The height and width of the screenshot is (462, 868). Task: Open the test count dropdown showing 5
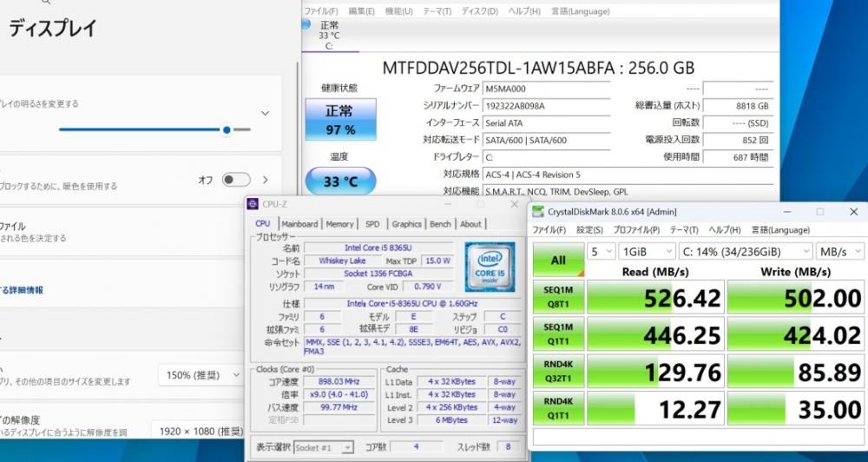pyautogui.click(x=602, y=252)
